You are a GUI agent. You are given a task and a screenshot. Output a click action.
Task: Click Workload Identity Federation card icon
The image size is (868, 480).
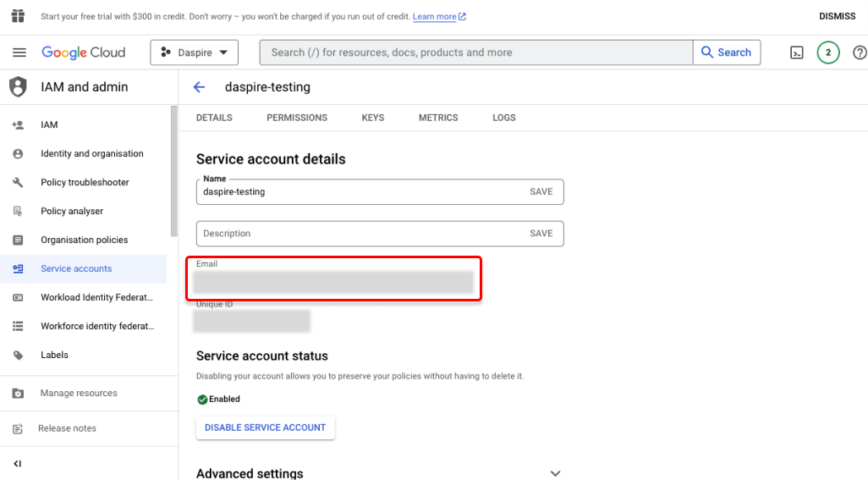coord(18,298)
